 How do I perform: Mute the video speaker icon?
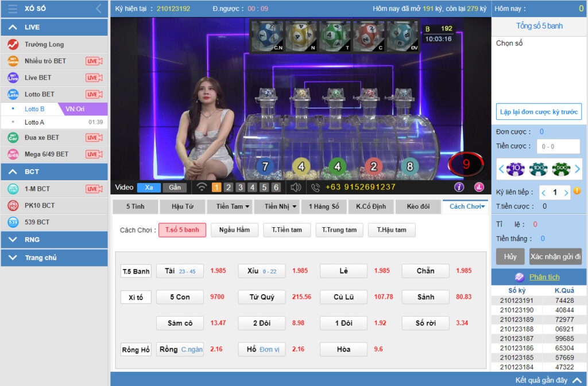296,188
